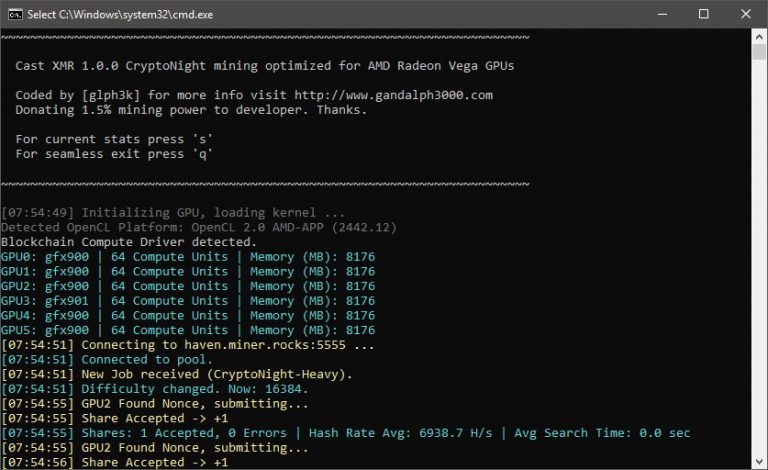Click the first 'GPU2 Found Nonce, submitting...' line
The height and width of the screenshot is (470, 768).
pyautogui.click(x=155, y=403)
